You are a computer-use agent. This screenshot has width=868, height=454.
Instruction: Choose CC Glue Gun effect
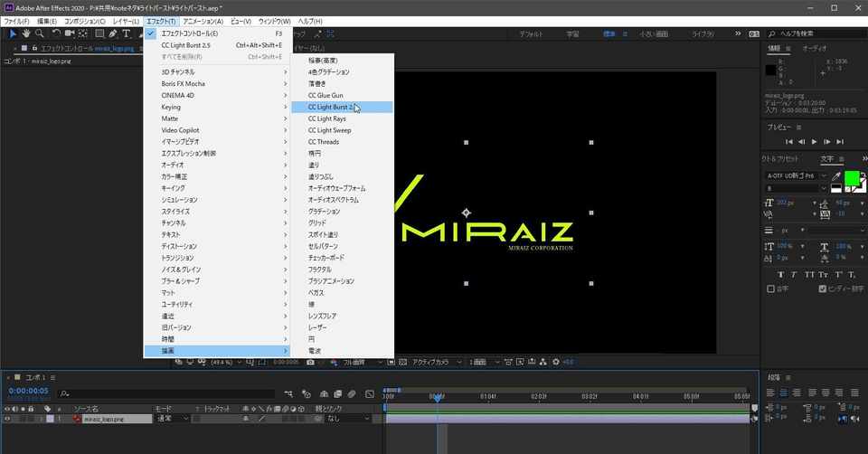tap(342, 95)
